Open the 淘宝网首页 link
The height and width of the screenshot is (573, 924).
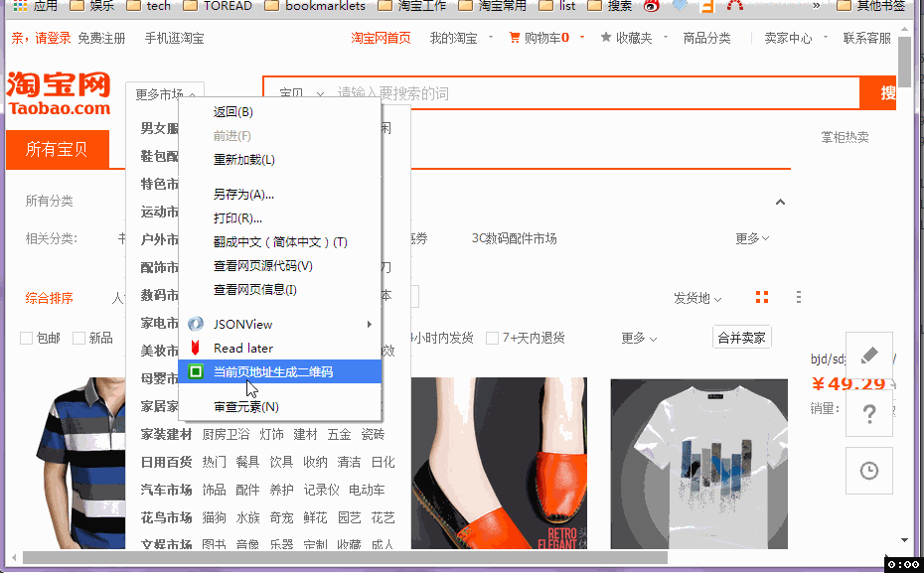381,38
